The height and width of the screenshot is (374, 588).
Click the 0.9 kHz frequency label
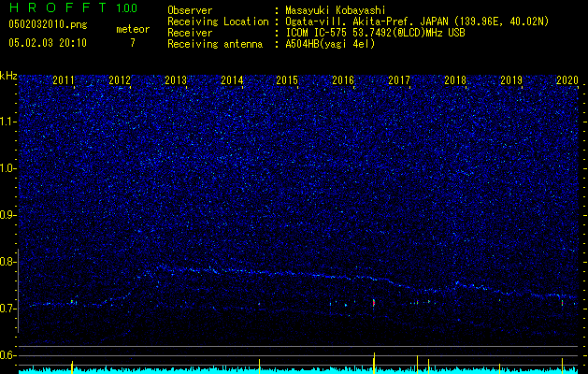coord(7,215)
